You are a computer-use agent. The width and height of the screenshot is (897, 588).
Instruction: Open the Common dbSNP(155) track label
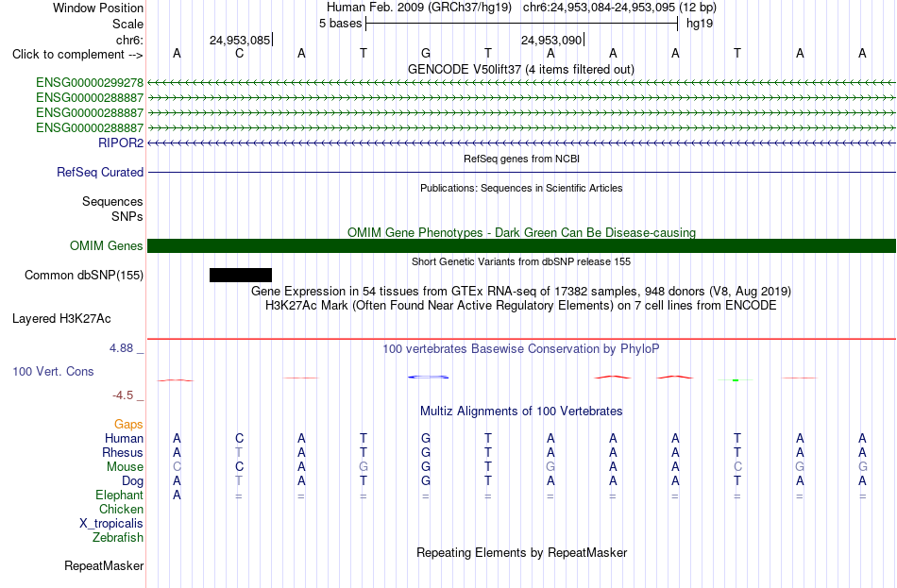(x=84, y=276)
